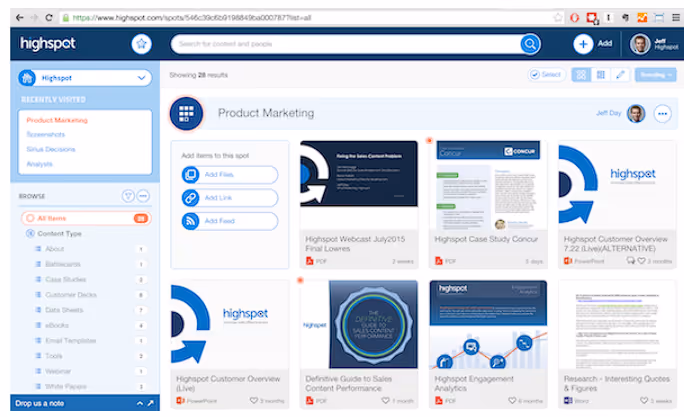Screen dimensions: 684x417
Task: Click the pencil edit view icon
Action: coord(620,75)
